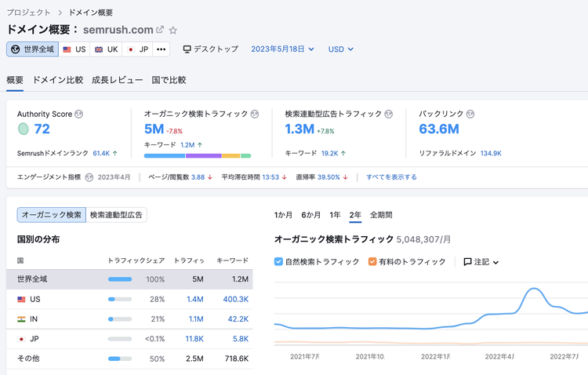Image resolution: width=588 pixels, height=375 pixels.
Task: Switch to 検索連動型広告 view
Action: [x=116, y=215]
